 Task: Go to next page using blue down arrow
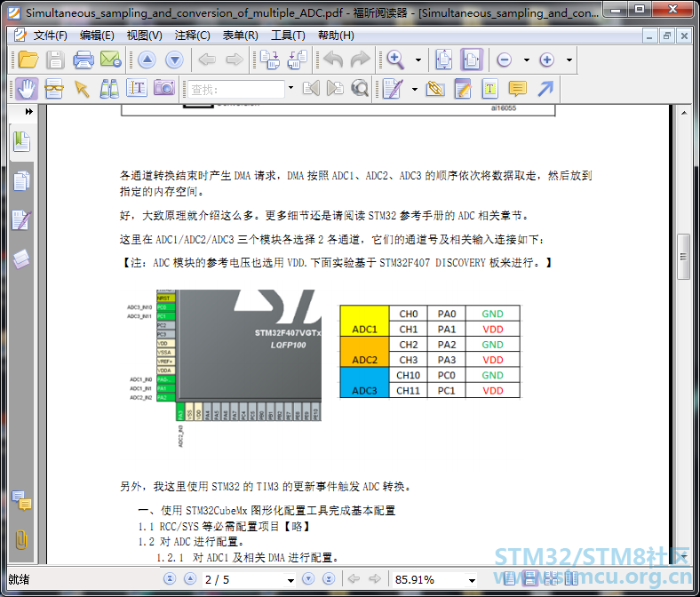pyautogui.click(x=174, y=60)
